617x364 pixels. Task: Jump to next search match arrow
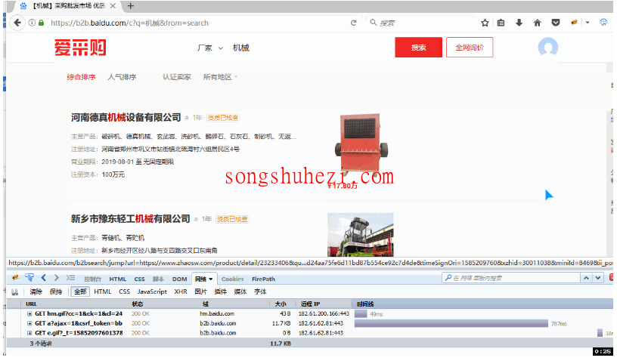click(598, 278)
